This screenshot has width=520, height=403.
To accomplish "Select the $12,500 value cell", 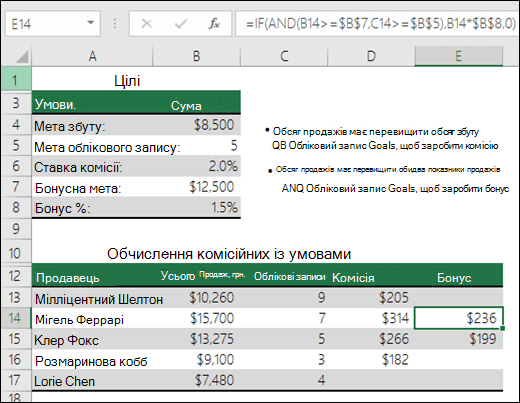I will pos(197,187).
